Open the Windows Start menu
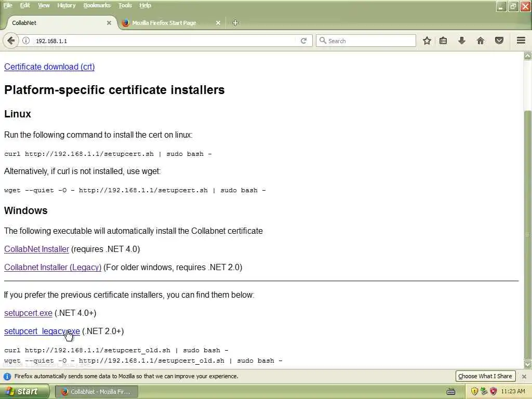The height and width of the screenshot is (399, 532). [x=24, y=392]
